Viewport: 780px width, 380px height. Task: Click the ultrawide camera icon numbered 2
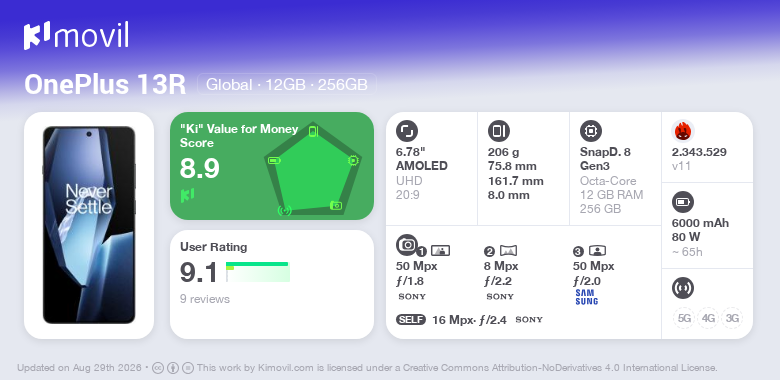pyautogui.click(x=508, y=251)
